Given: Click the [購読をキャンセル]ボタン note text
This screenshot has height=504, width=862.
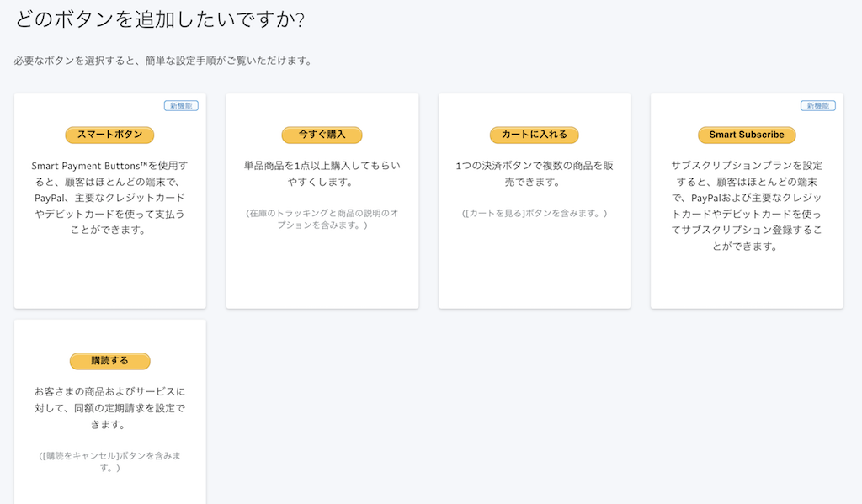Looking at the screenshot, I should [109, 461].
